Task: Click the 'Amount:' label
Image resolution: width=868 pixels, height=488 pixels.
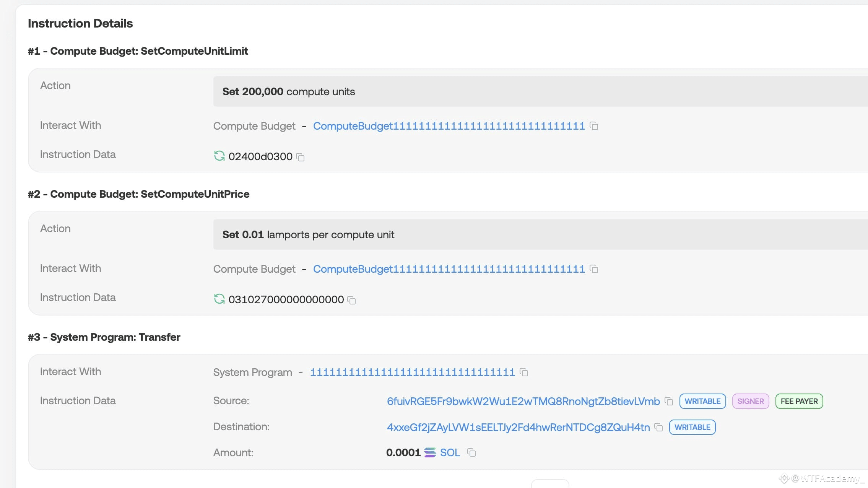Action: click(233, 452)
